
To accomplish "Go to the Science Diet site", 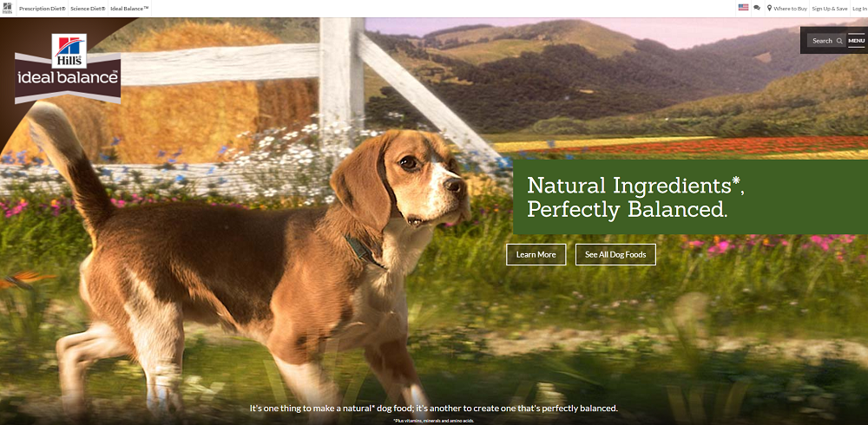I will coord(88,9).
